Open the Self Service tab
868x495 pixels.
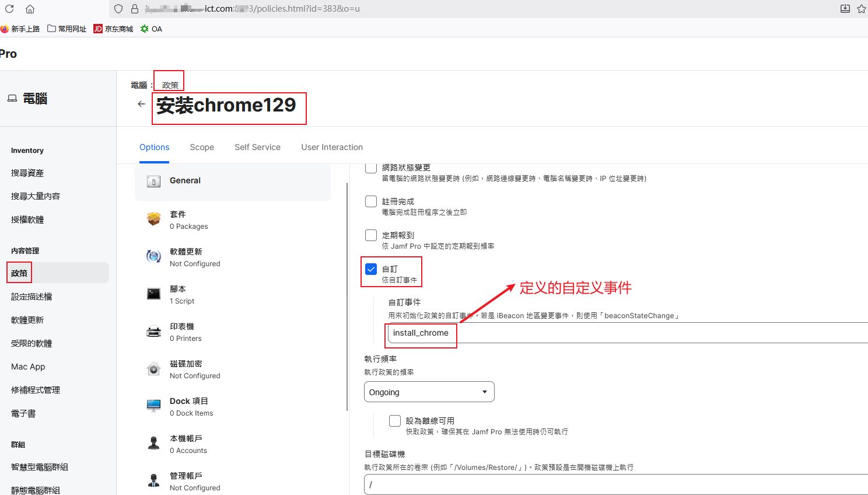[x=257, y=147]
